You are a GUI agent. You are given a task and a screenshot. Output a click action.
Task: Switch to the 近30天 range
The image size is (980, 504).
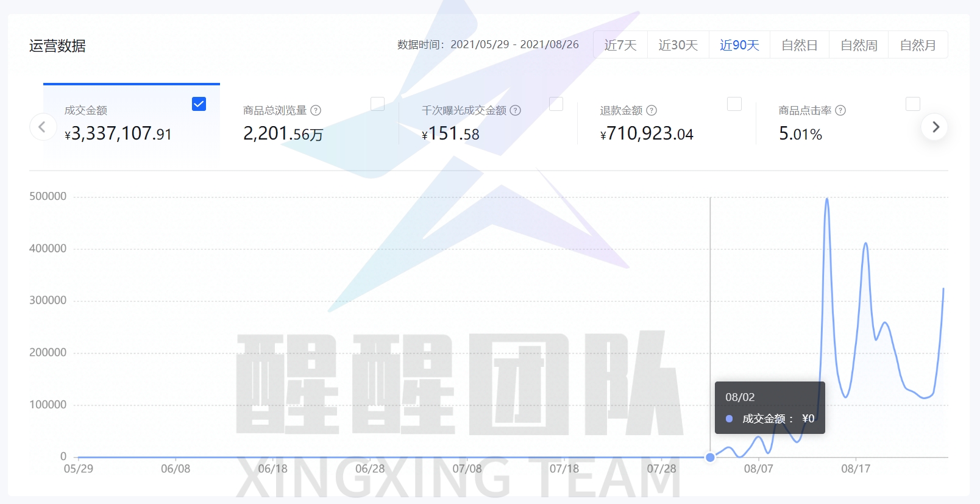pyautogui.click(x=678, y=45)
